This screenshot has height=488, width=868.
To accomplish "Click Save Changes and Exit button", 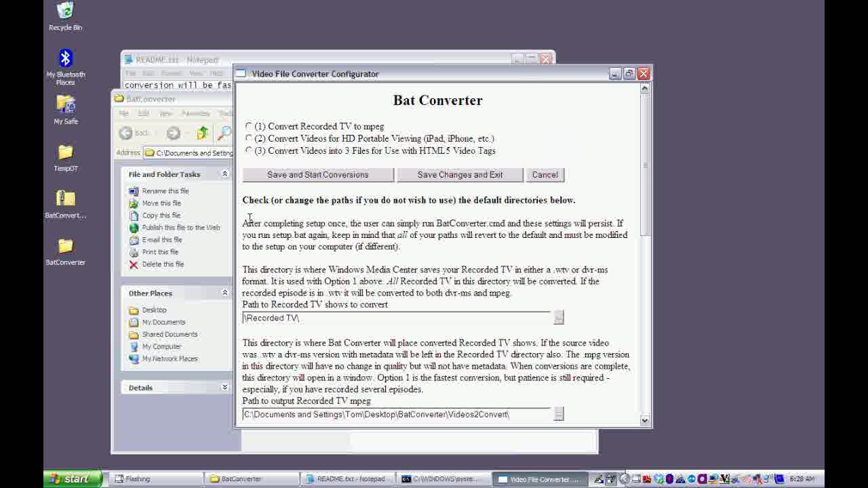I will [460, 175].
